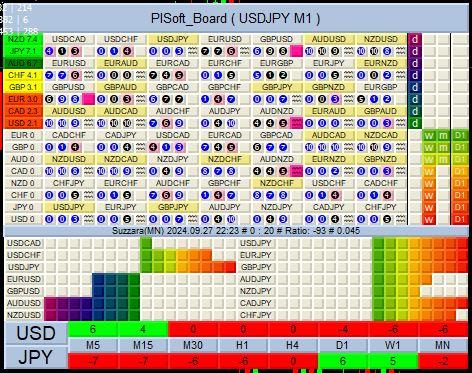Toggle the w button in the EUR 0 row
Screen dimensions: 472x373
pos(429,135)
